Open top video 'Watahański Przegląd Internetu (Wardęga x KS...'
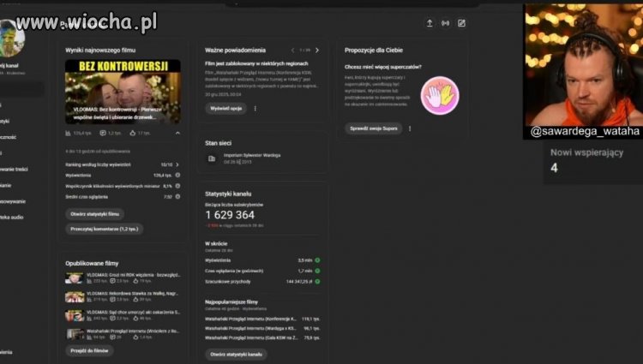Viewport: 643px width, 364px height. click(x=251, y=328)
